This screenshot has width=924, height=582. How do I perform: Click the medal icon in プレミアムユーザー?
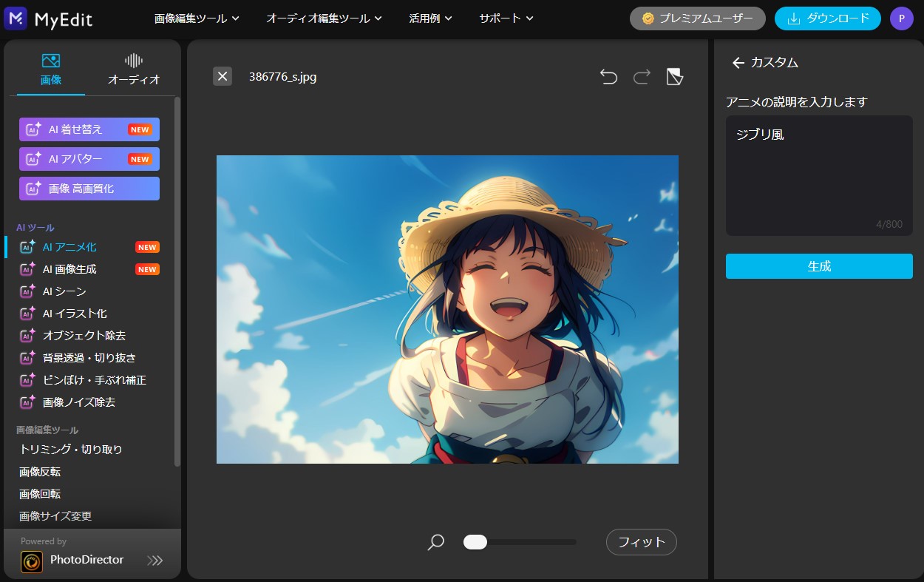(648, 18)
